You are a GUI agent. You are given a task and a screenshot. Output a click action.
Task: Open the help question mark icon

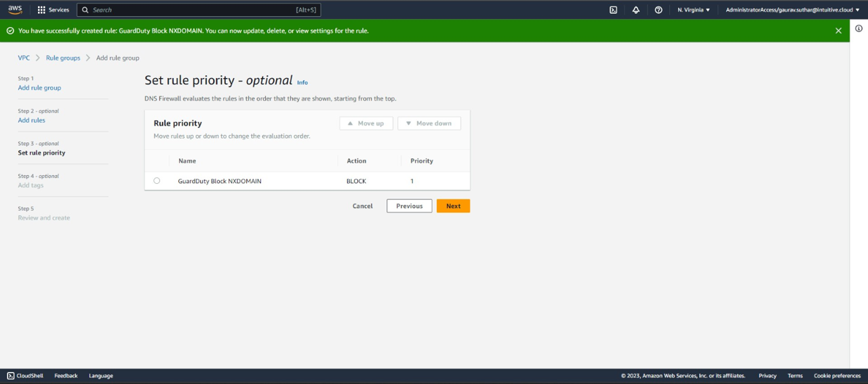(x=658, y=10)
